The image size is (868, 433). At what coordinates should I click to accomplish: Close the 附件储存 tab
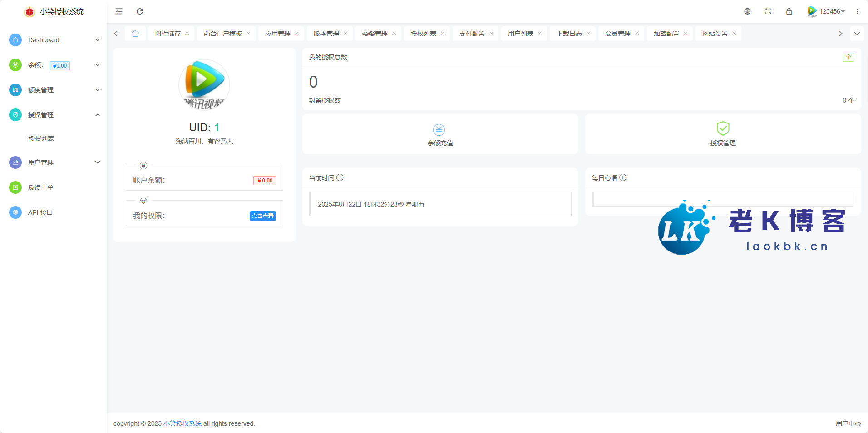[187, 34]
